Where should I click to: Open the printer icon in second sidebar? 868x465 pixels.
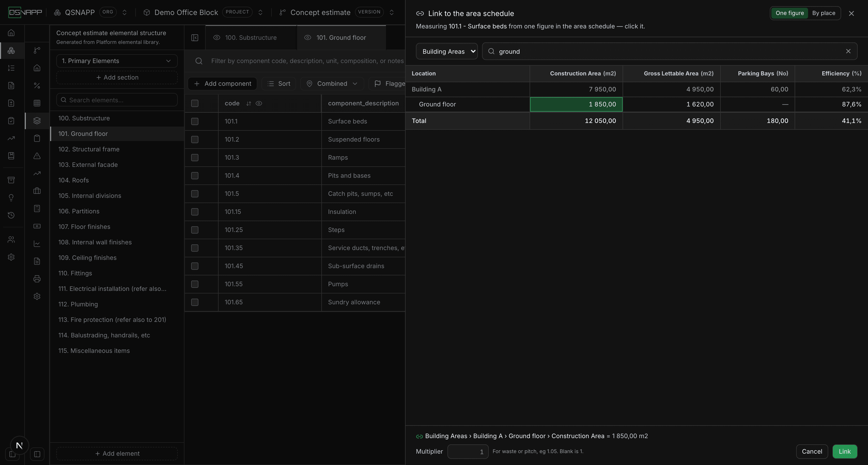[x=37, y=279]
